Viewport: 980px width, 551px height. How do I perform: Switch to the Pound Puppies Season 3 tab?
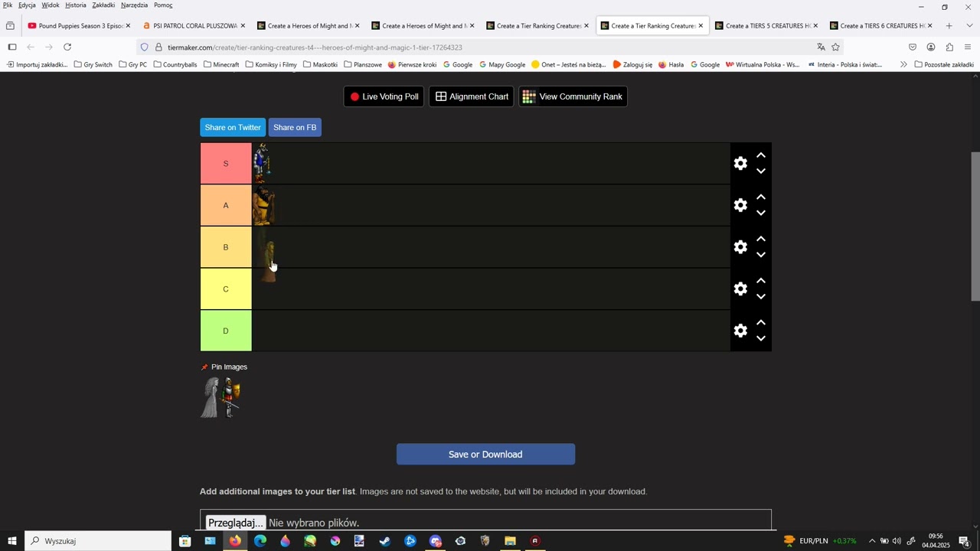(x=79, y=26)
